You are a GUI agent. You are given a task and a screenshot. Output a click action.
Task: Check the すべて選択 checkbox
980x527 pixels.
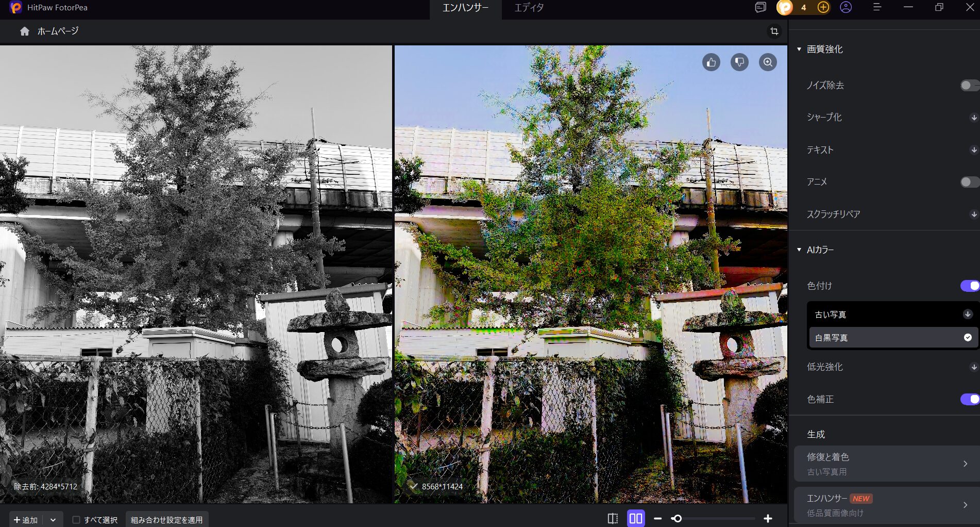[76, 520]
